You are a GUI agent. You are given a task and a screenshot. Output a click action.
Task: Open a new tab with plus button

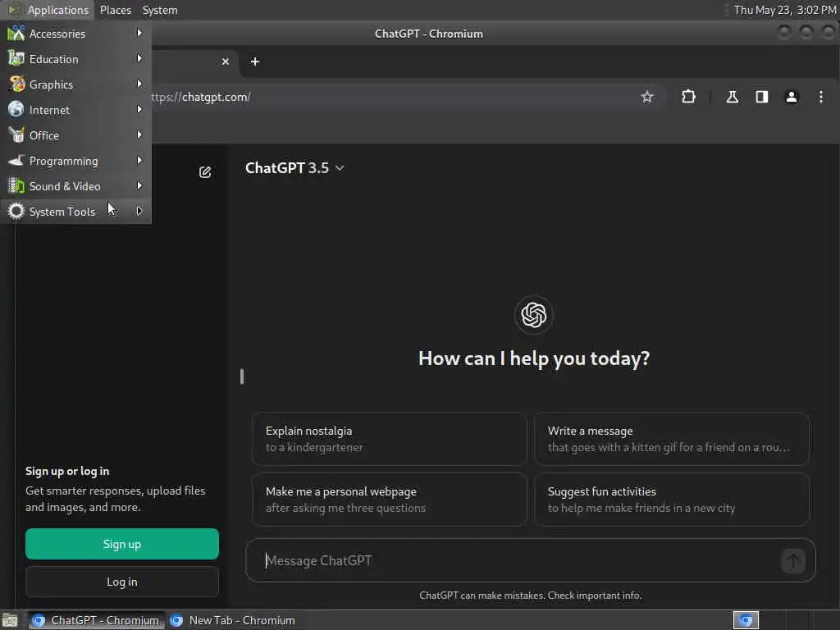click(x=255, y=62)
